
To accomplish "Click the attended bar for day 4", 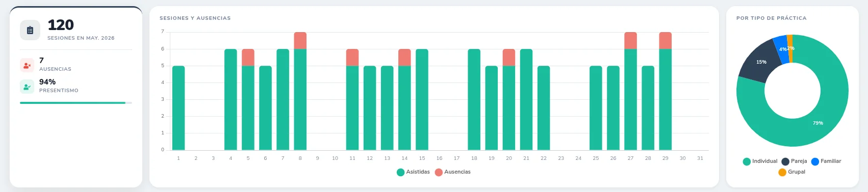I will click(231, 99).
